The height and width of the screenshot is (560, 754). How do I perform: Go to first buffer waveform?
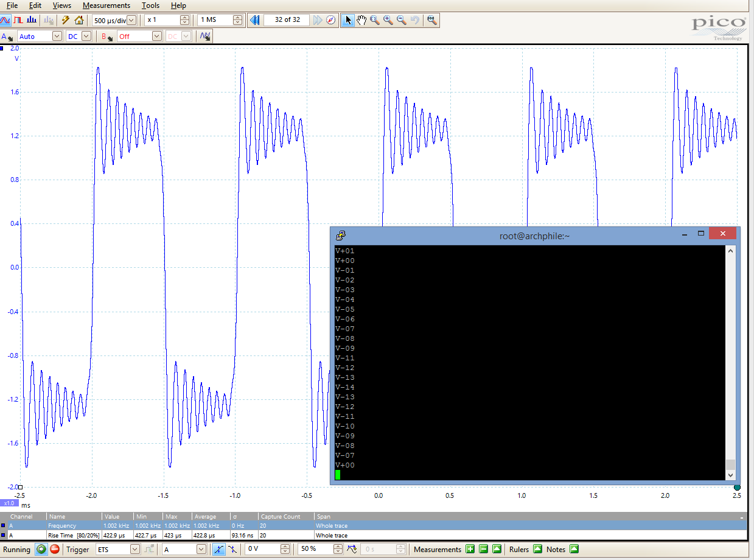[x=254, y=20]
